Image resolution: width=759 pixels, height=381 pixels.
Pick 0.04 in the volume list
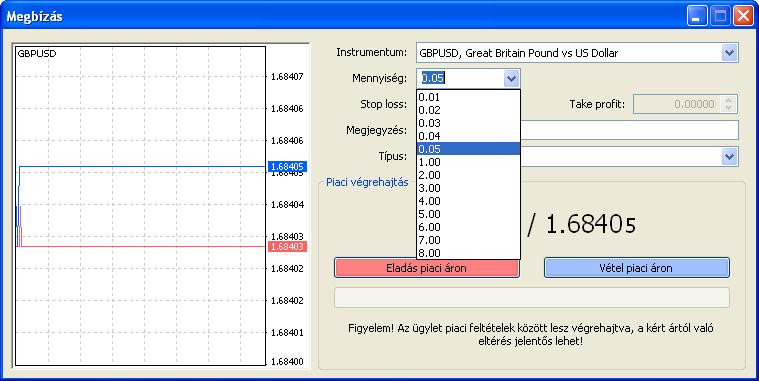(x=468, y=136)
